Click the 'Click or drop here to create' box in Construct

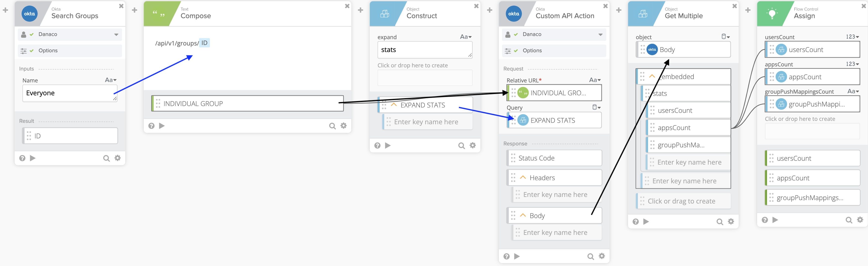(425, 78)
